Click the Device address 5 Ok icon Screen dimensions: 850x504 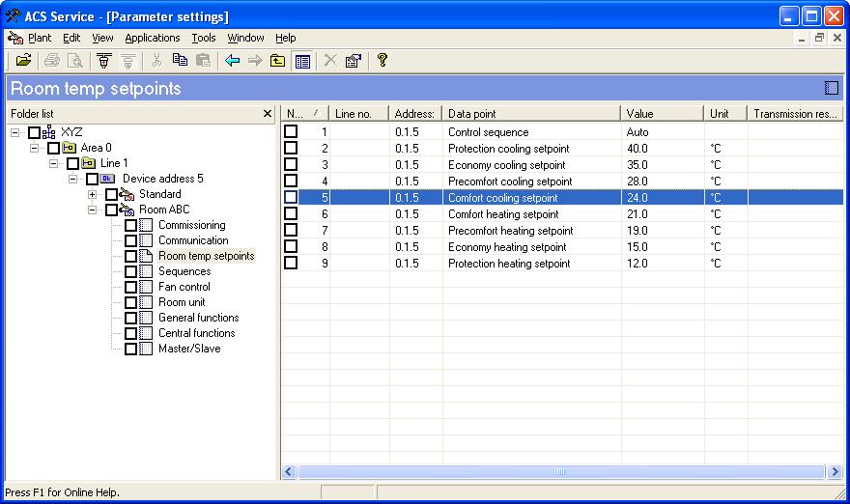click(x=107, y=179)
